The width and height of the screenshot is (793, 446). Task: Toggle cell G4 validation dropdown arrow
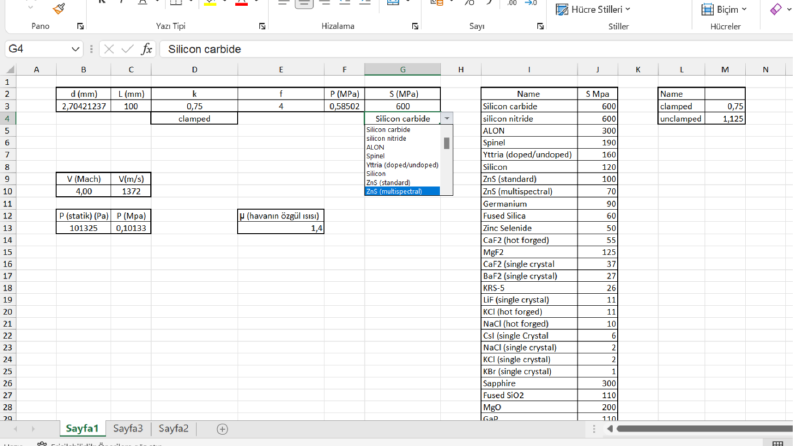[x=447, y=118]
